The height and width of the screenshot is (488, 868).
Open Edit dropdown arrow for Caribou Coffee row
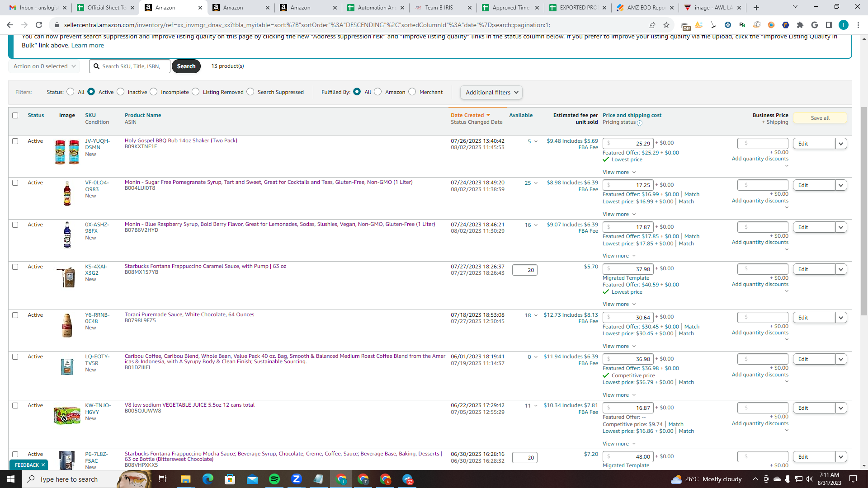(x=841, y=359)
